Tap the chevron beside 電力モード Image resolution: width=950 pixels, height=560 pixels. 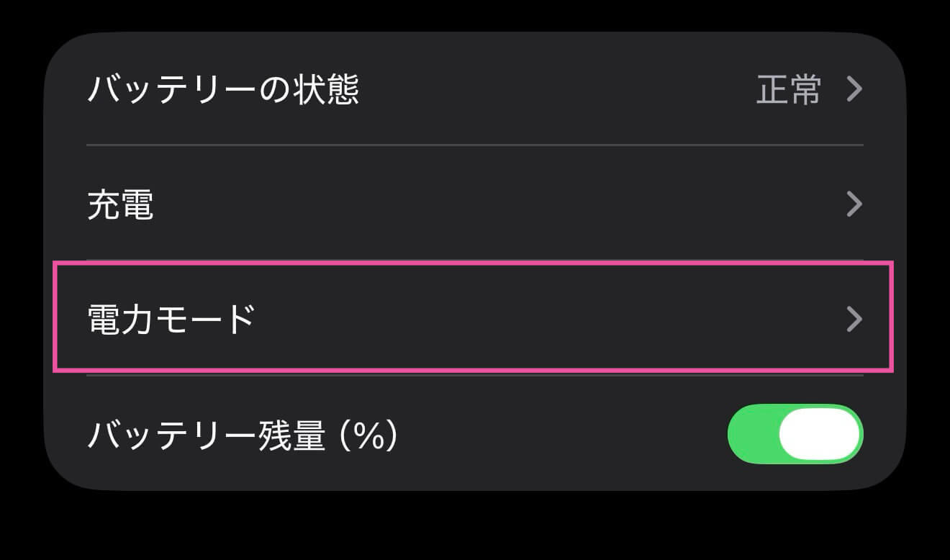(854, 319)
